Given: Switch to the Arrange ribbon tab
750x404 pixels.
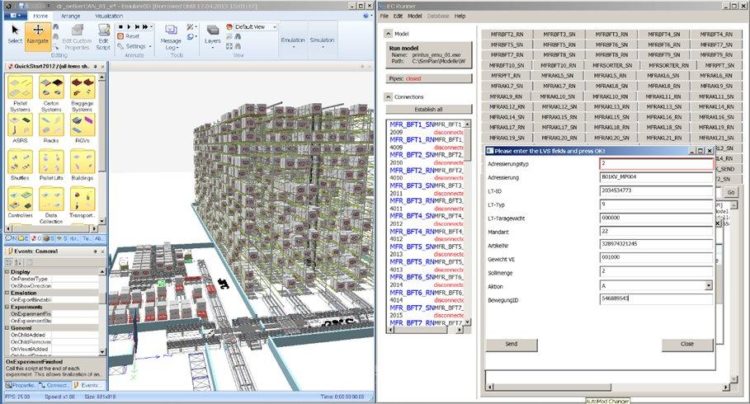Looking at the screenshot, I should pyautogui.click(x=70, y=16).
